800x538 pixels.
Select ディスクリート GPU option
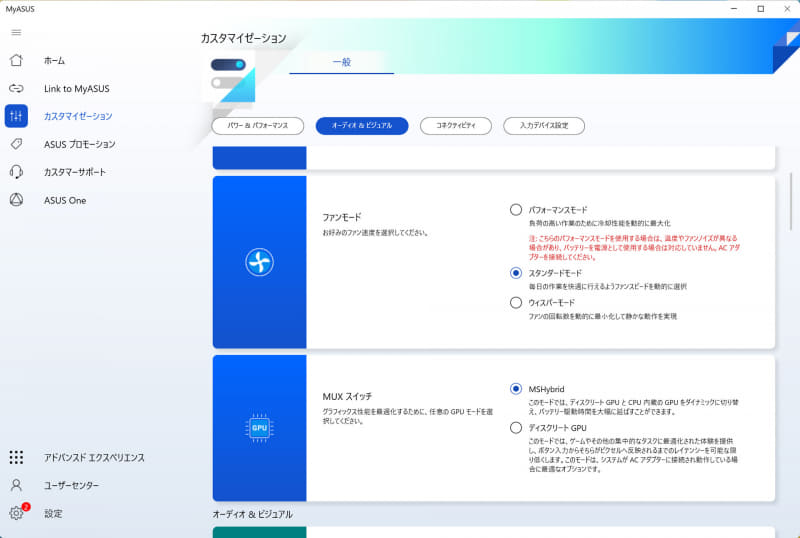tap(516, 428)
